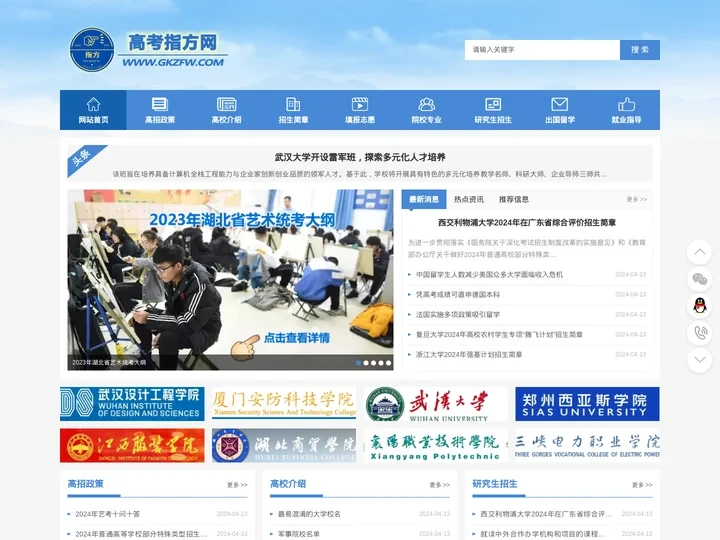Focus the 请输入关键字 search field
720x540 pixels.
[542, 50]
